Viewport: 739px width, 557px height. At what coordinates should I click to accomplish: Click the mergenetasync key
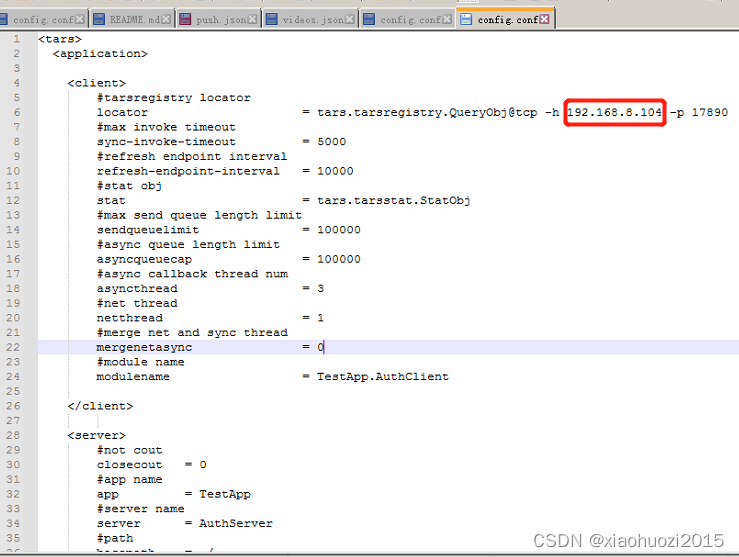point(144,347)
